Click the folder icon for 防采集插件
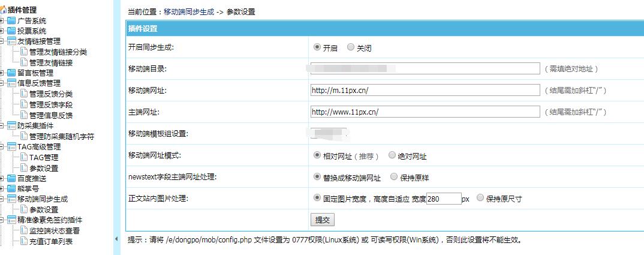The height and width of the screenshot is (255, 644). pyautogui.click(x=11, y=125)
